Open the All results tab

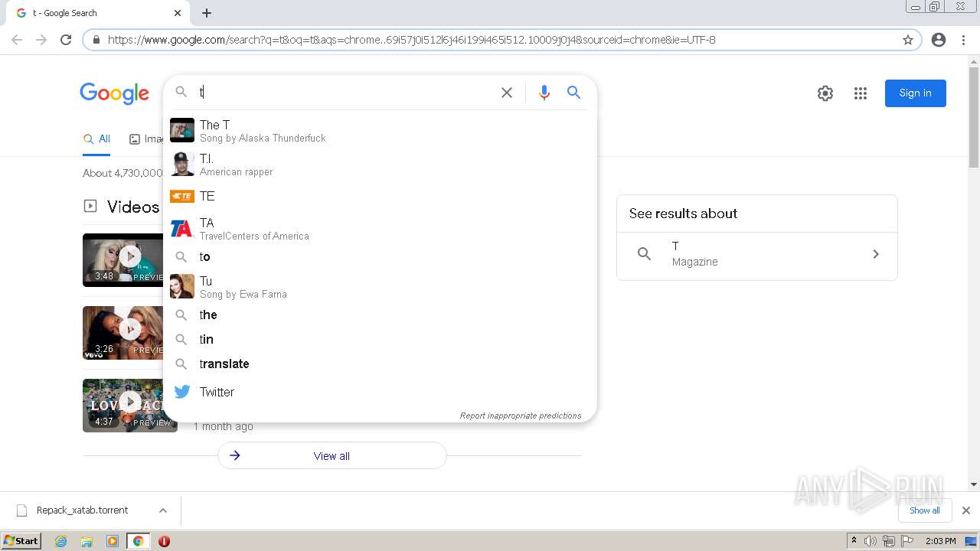pos(97,139)
